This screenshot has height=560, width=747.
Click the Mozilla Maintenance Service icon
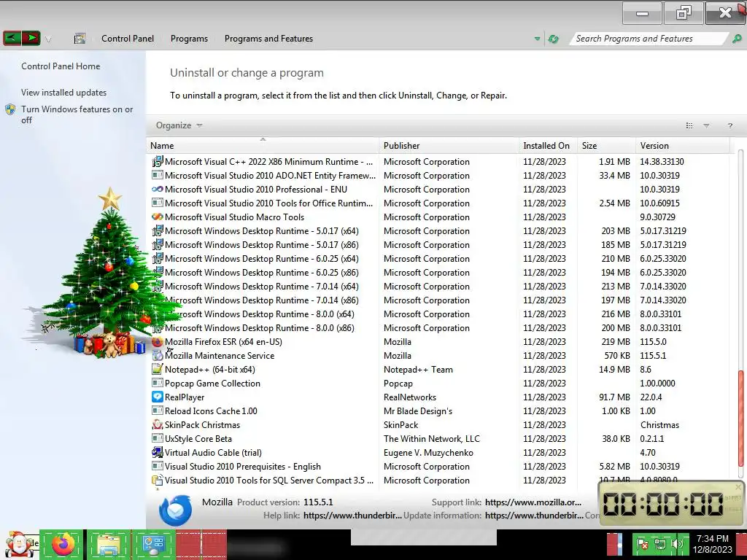[x=158, y=355]
